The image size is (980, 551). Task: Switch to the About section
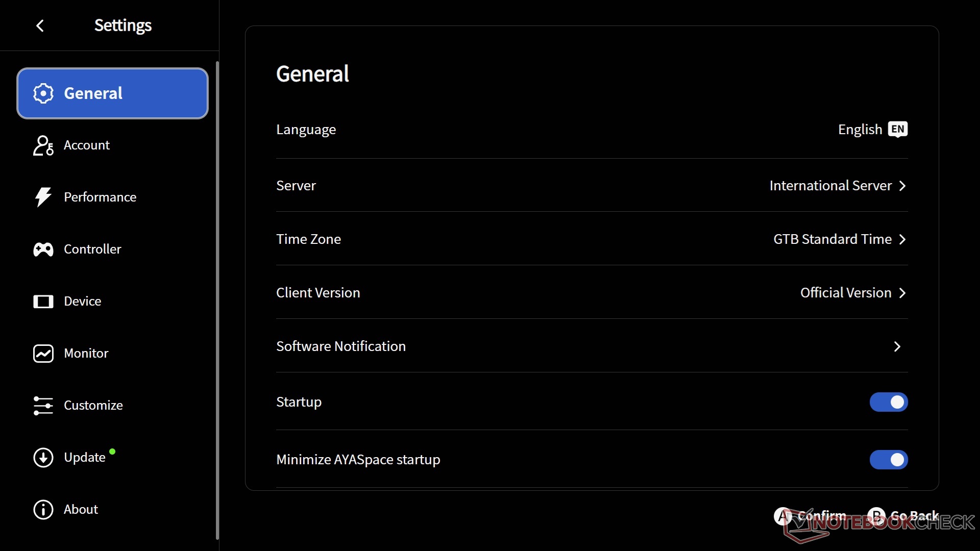[81, 509]
